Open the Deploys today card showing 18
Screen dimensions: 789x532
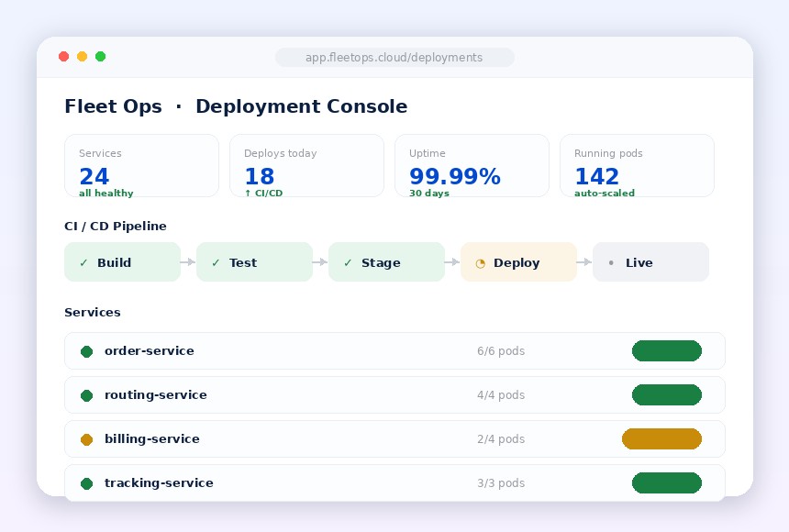coord(307,166)
